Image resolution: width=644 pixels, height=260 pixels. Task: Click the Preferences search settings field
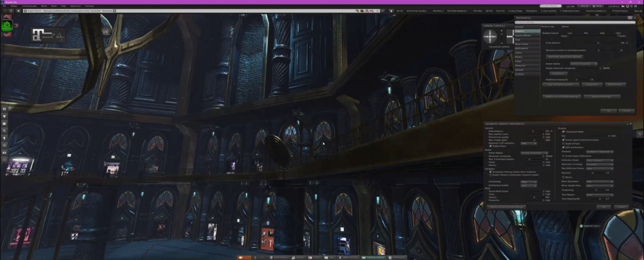click(x=575, y=22)
